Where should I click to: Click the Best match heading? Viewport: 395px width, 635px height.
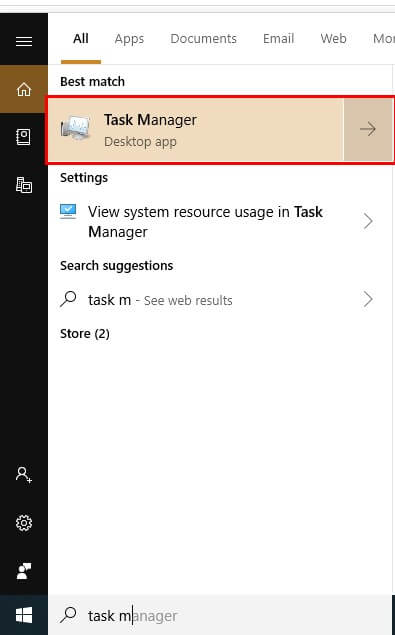coord(92,81)
